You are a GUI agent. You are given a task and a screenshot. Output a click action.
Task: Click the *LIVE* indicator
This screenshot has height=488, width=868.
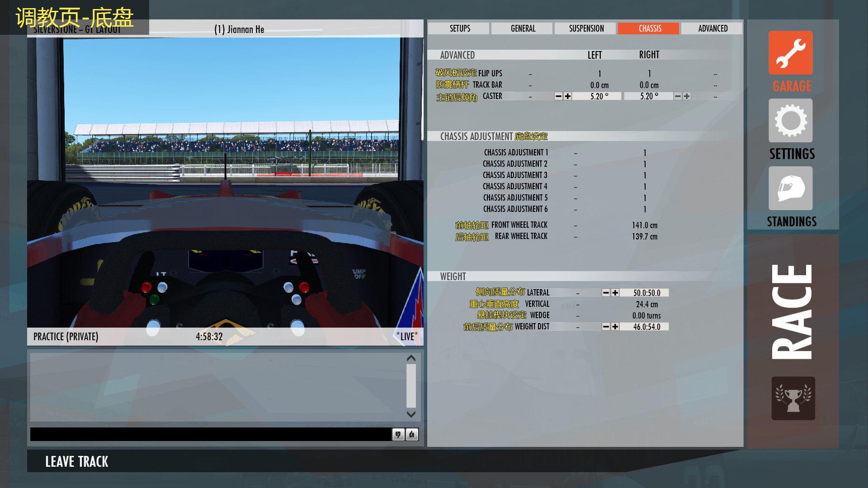tap(407, 337)
